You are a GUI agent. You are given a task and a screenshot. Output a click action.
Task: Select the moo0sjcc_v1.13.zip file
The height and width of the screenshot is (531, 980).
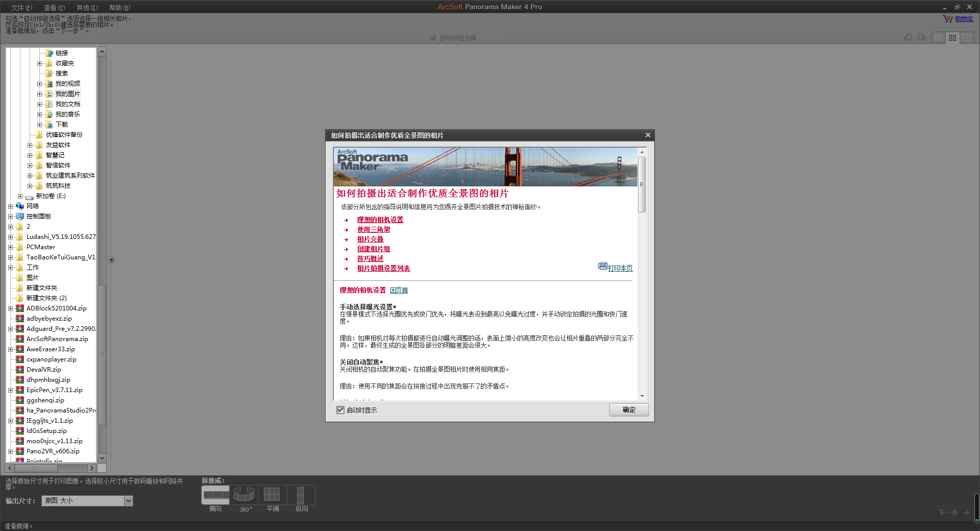click(55, 441)
